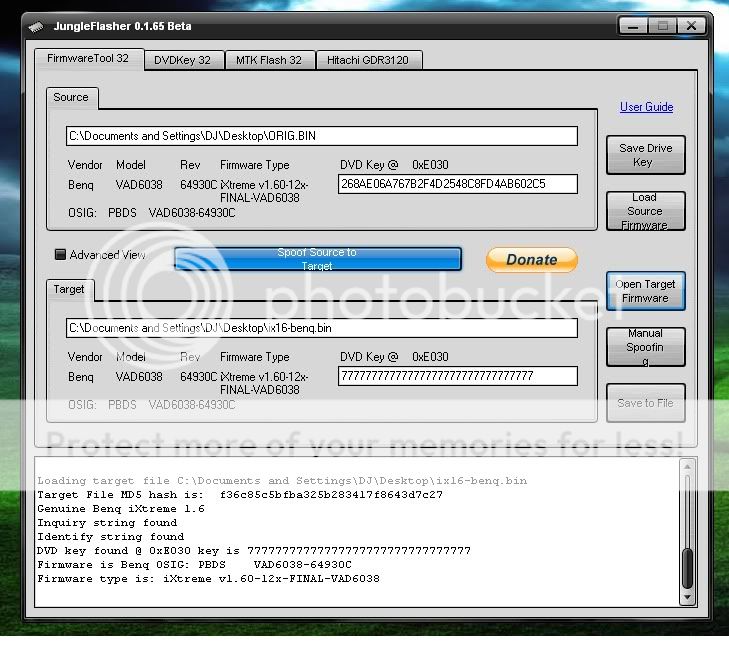Click Spoof Source to Target button
This screenshot has width=729, height=646.
pyautogui.click(x=317, y=259)
